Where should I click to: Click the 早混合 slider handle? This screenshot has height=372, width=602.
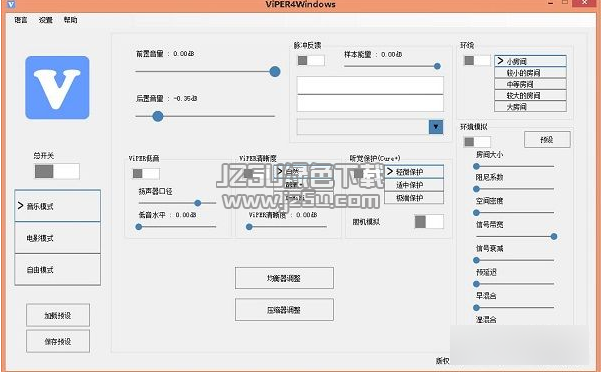pos(476,308)
